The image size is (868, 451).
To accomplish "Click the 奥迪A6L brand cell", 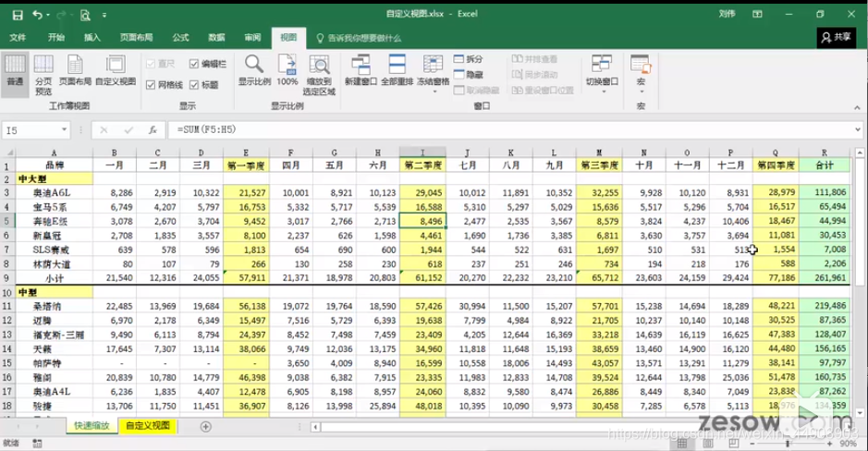I will tap(55, 192).
